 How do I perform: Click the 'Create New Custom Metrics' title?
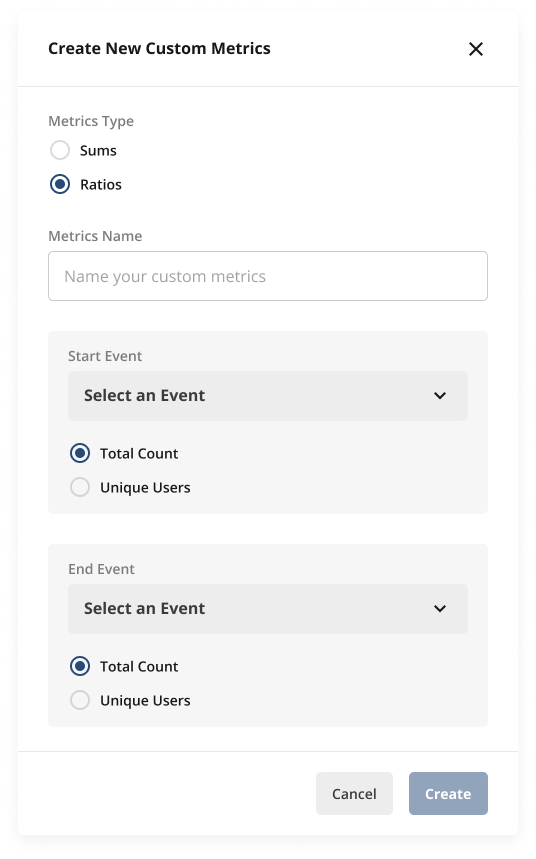[159, 49]
